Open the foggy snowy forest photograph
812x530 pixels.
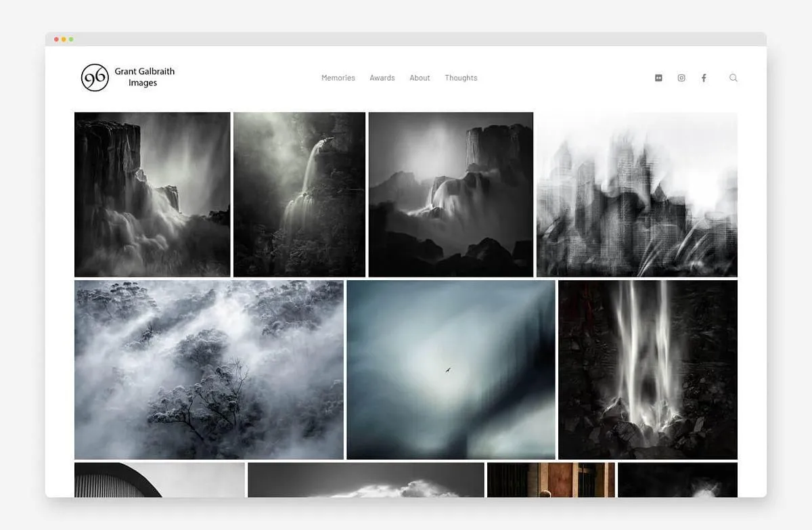209,369
